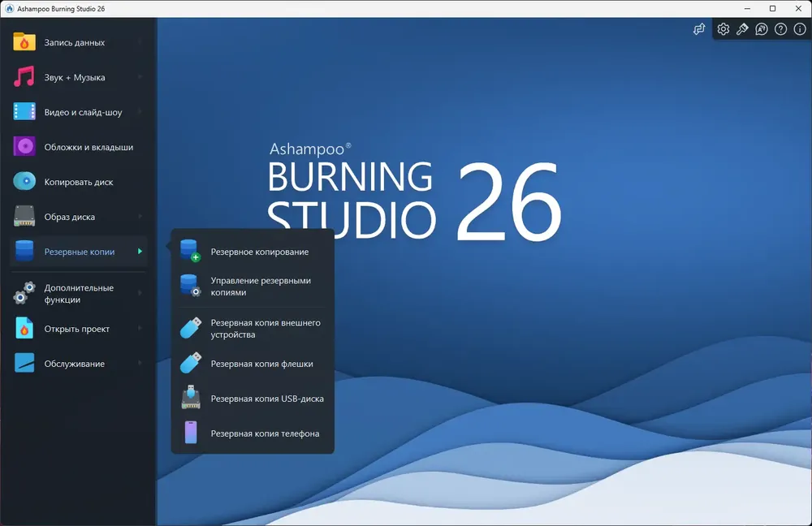Expand the Образ диска submenu arrow
Viewport: 812px width, 526px height.
pyautogui.click(x=140, y=217)
